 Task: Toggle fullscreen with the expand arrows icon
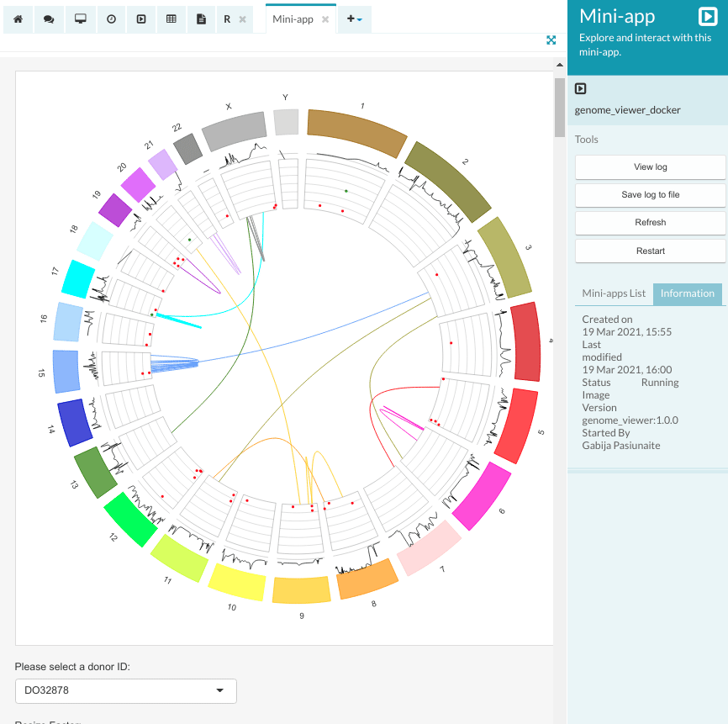click(x=551, y=40)
